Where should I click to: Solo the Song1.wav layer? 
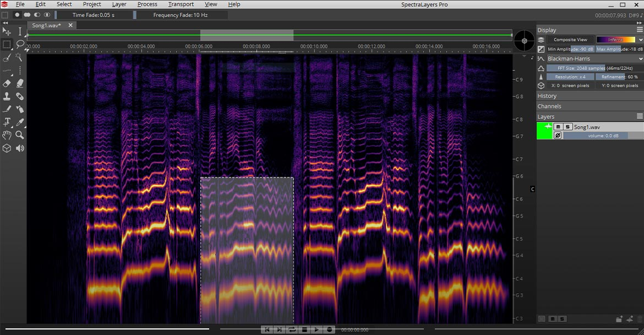(567, 127)
